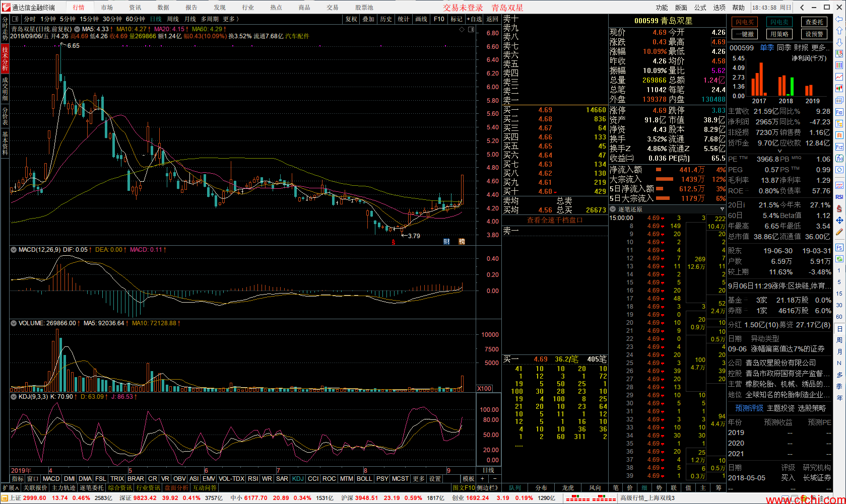This screenshot has height=504, width=846.
Task: Open the 资讯 menu
Action: tap(135, 8)
